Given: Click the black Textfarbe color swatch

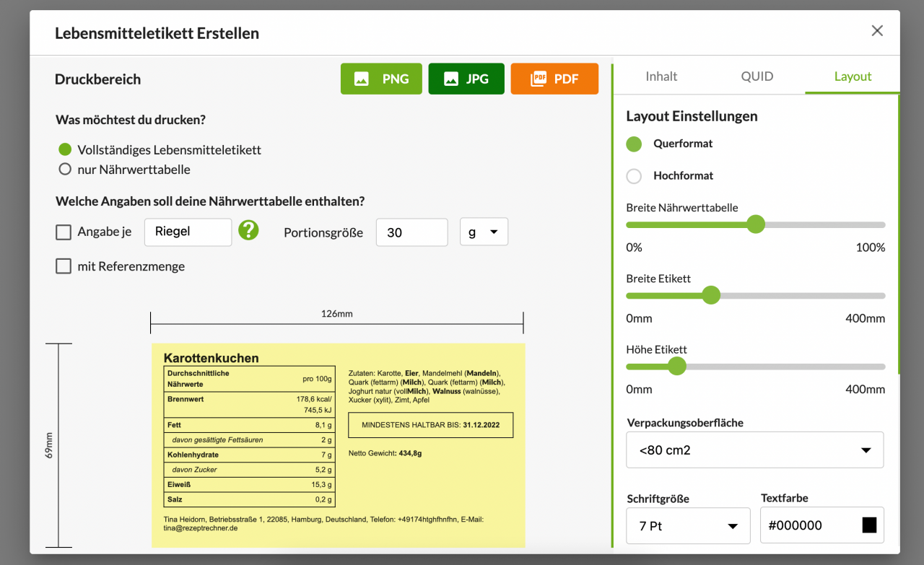Looking at the screenshot, I should (x=868, y=525).
